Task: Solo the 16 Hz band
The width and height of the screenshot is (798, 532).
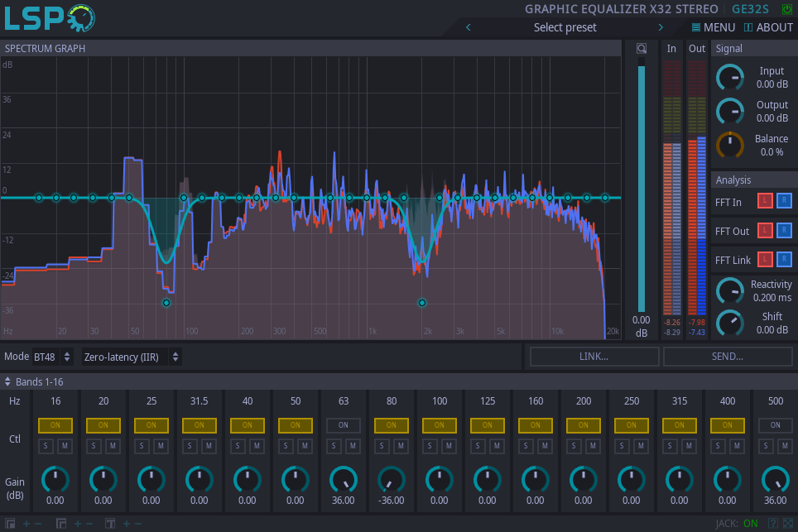Action: (x=46, y=446)
